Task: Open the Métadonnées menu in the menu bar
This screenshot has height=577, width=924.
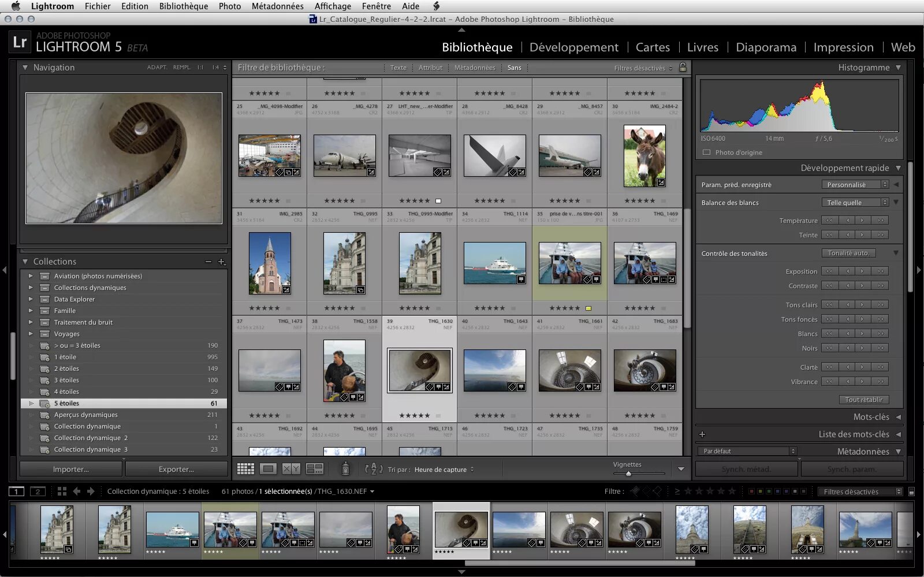Action: [x=277, y=6]
